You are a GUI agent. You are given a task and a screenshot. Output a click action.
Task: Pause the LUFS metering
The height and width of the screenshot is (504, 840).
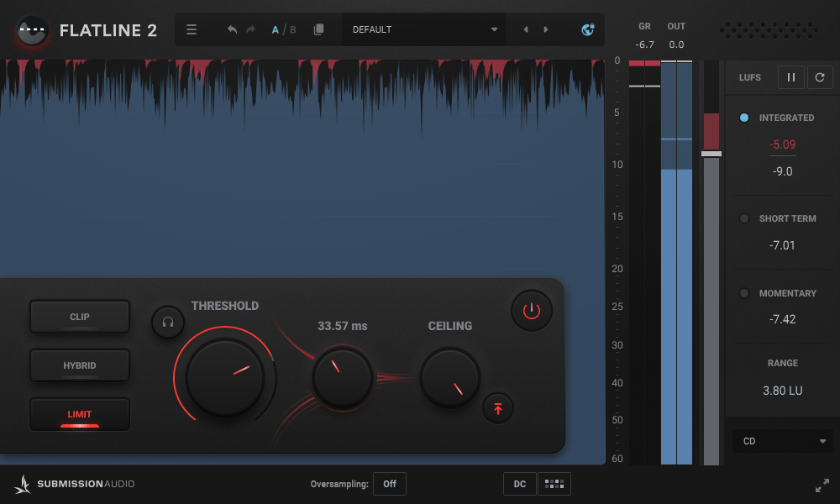click(x=790, y=76)
